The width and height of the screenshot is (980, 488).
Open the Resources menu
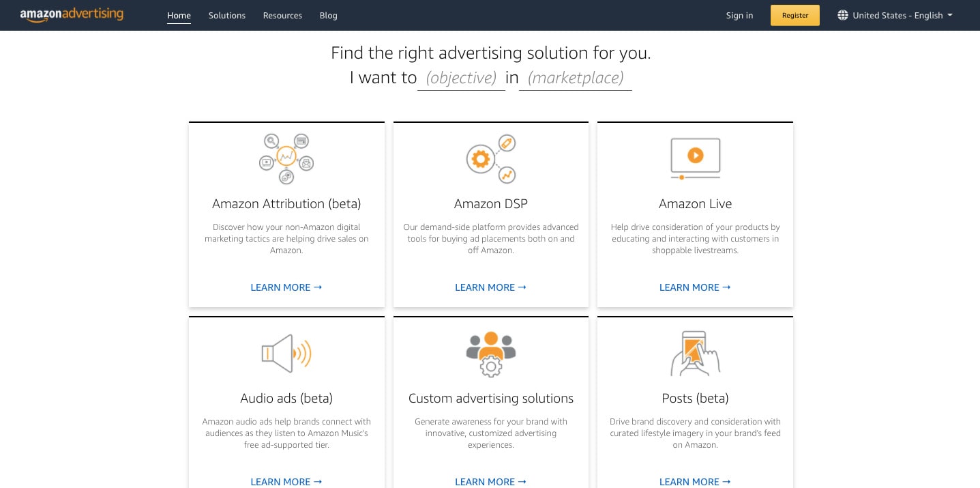pyautogui.click(x=282, y=15)
